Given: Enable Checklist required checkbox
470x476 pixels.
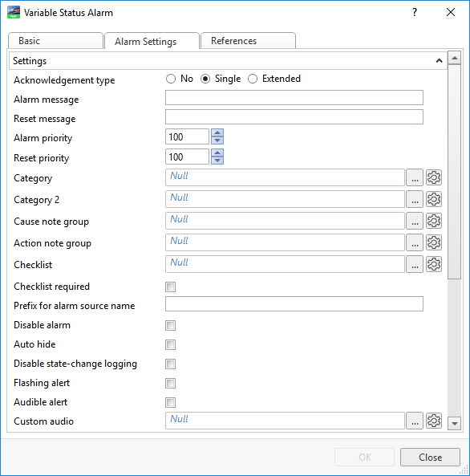Looking at the screenshot, I should 171,287.
